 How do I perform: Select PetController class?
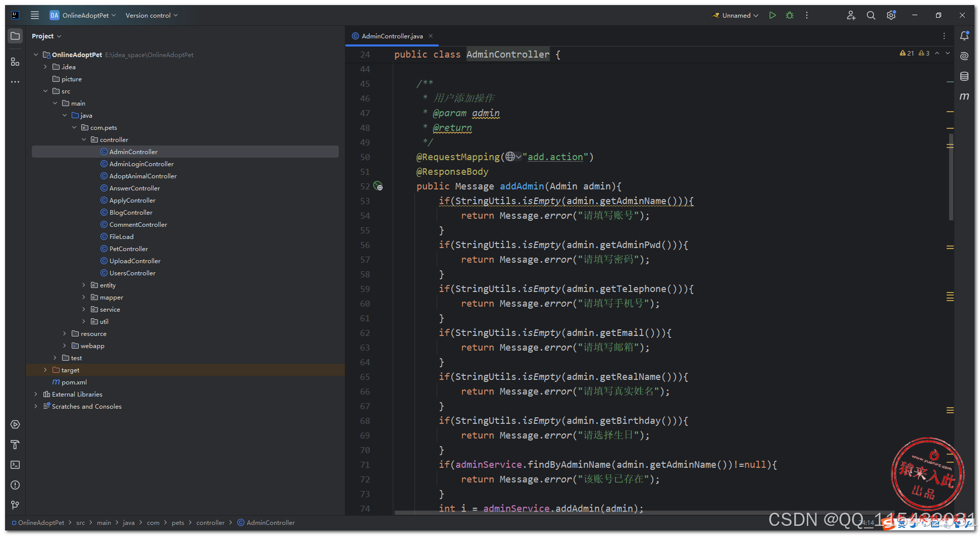tap(128, 249)
